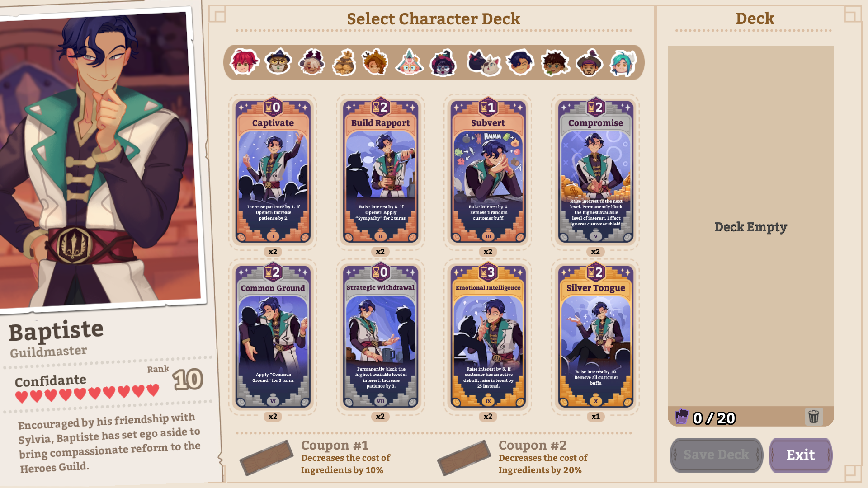Viewport: 868px width, 488px height.
Task: Click the trash can to clear deck
Action: click(x=814, y=416)
